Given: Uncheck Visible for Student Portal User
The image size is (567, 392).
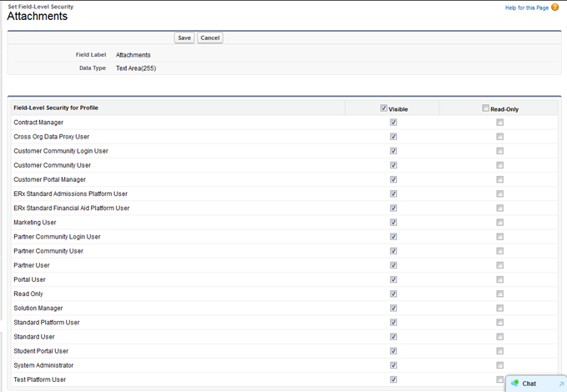Looking at the screenshot, I should (x=394, y=351).
